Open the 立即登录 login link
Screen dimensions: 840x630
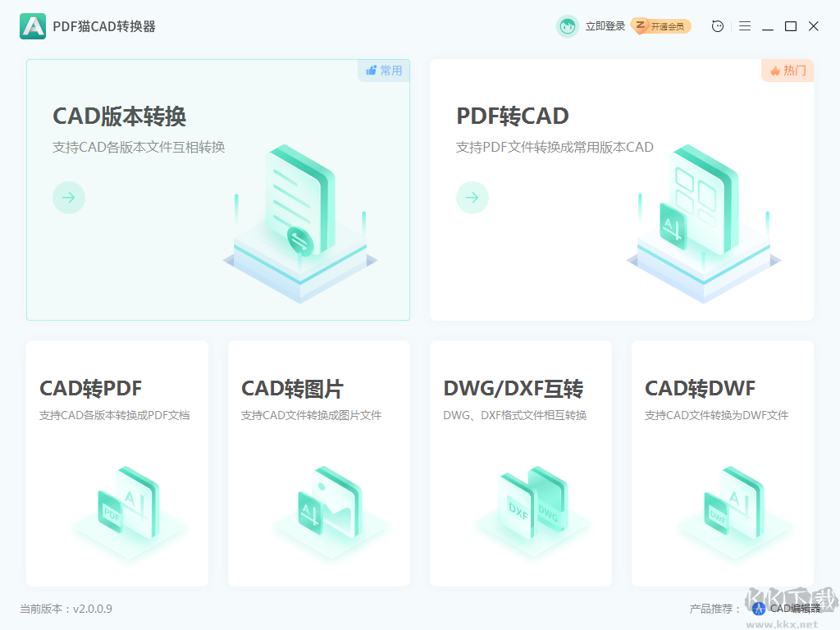(x=605, y=26)
